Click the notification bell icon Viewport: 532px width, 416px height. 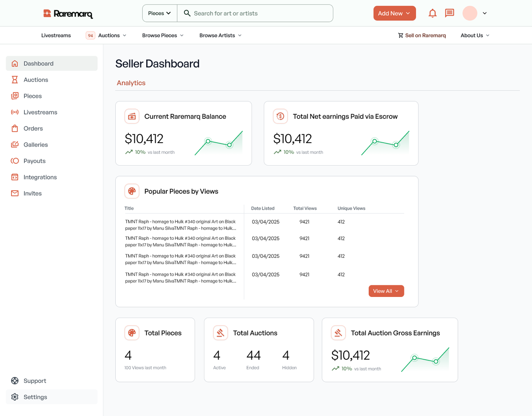point(432,13)
